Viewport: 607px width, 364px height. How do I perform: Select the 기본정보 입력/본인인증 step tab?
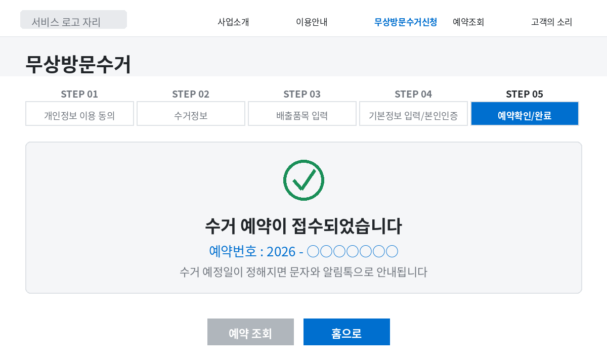coord(413,114)
